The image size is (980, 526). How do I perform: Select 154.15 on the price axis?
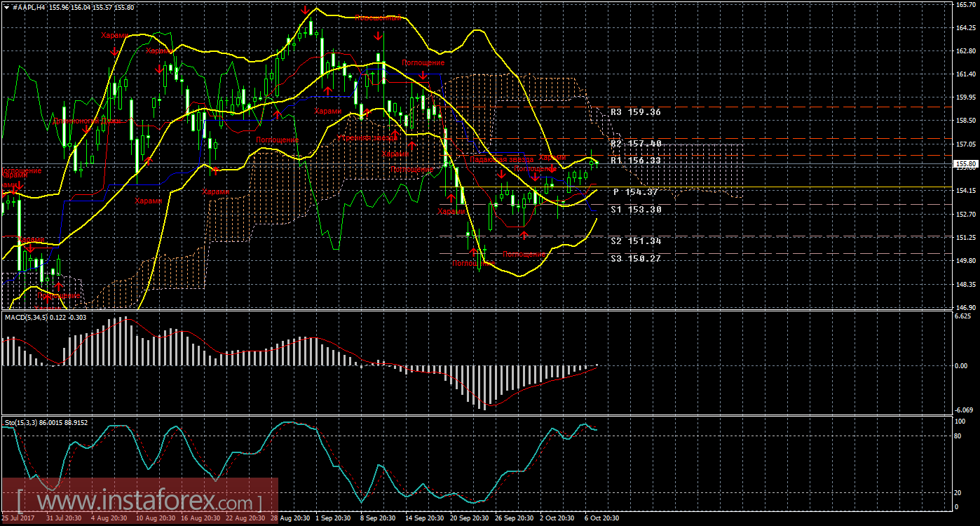click(x=966, y=191)
